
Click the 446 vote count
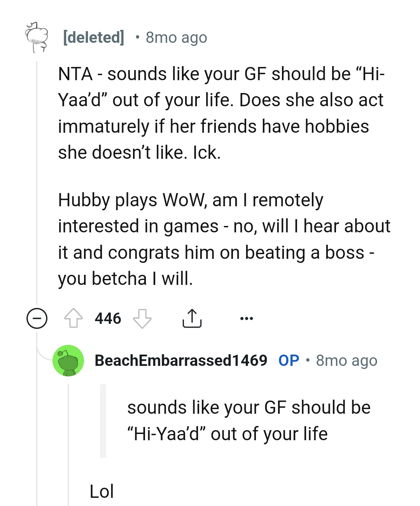point(108,318)
